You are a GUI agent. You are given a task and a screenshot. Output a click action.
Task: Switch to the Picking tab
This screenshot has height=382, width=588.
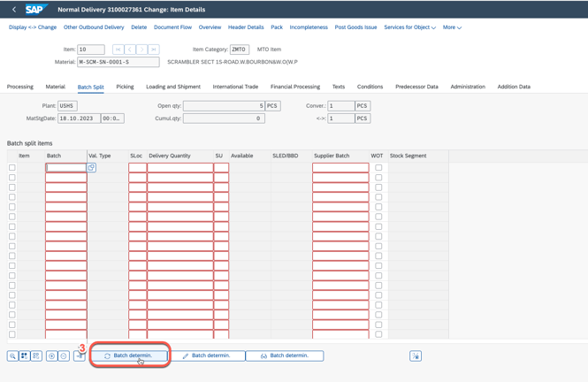point(125,87)
